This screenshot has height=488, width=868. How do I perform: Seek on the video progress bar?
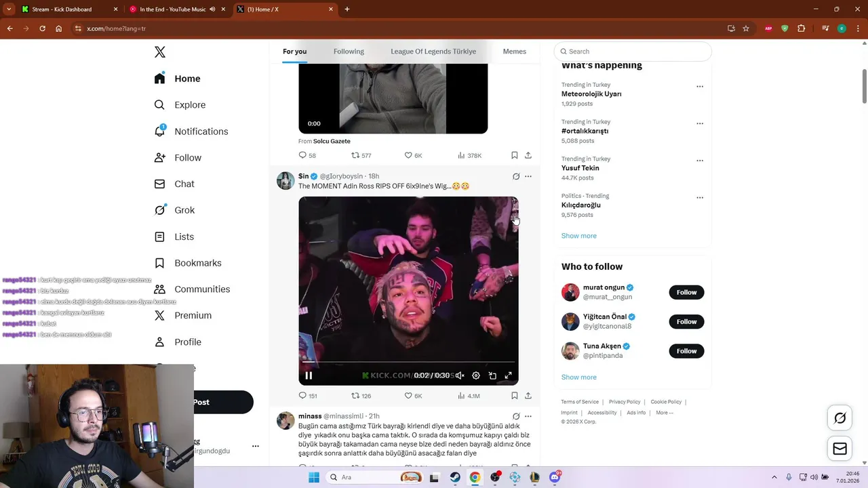coord(408,362)
